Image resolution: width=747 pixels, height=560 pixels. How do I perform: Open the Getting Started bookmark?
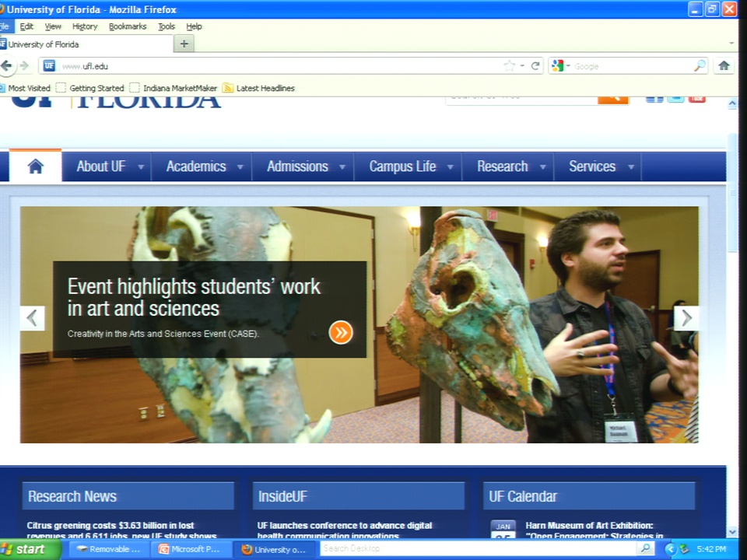point(90,88)
